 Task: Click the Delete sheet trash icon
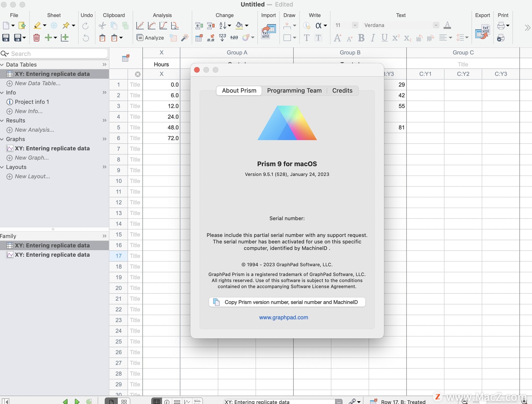tap(36, 38)
